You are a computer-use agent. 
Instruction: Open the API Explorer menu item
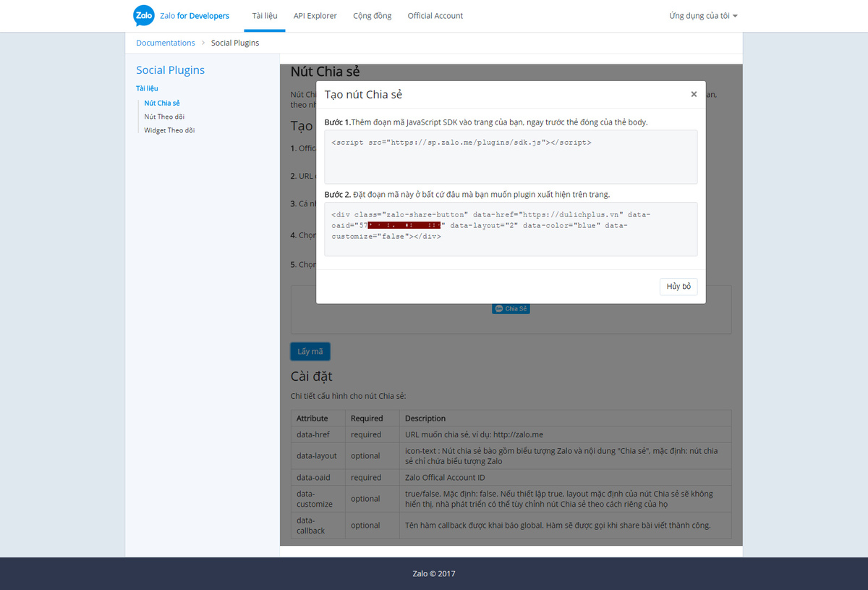pyautogui.click(x=315, y=16)
